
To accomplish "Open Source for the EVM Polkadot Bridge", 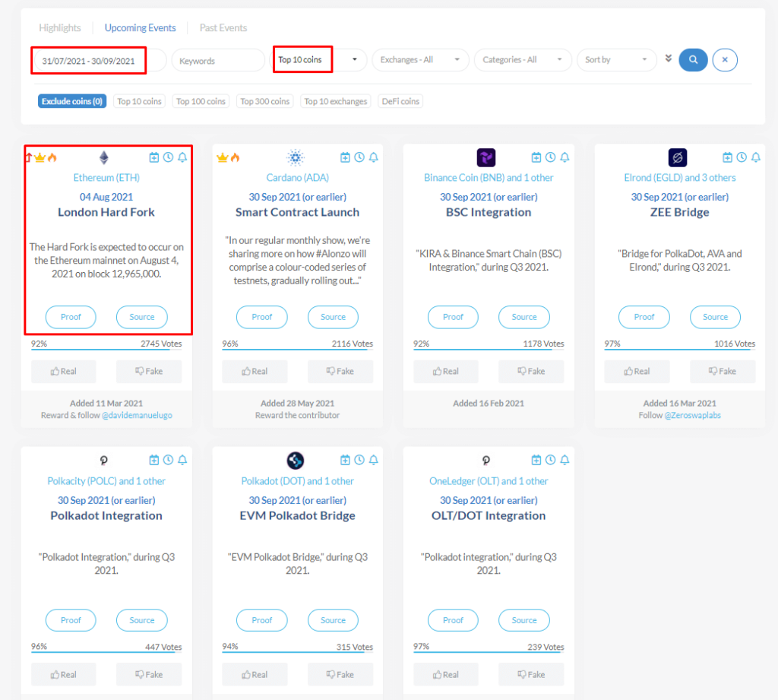I will pyautogui.click(x=333, y=620).
